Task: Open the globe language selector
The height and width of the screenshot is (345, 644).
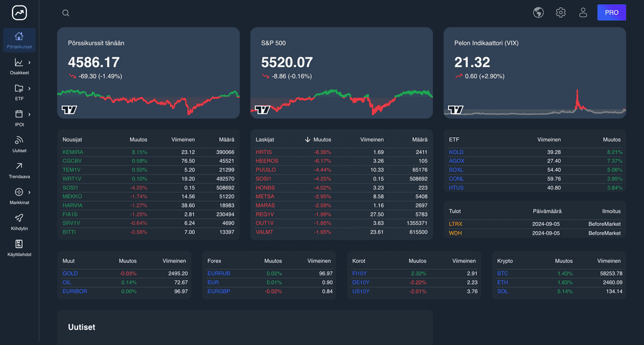Action: (x=538, y=13)
